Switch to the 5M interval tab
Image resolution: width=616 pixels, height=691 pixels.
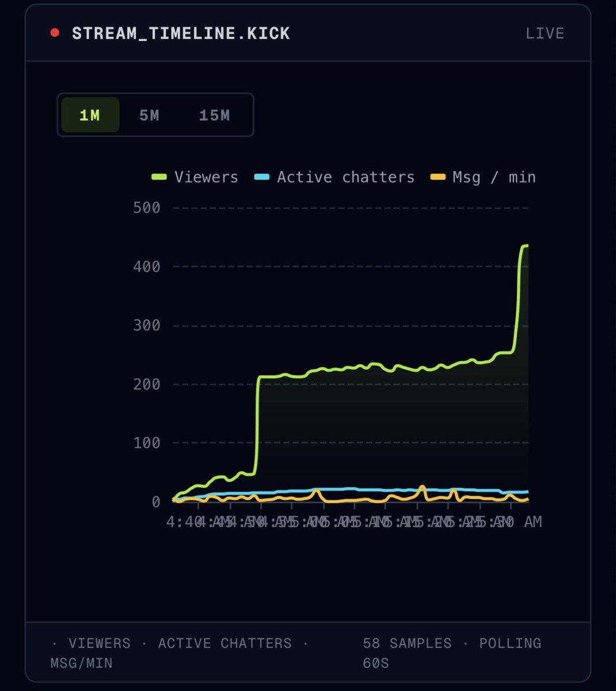pyautogui.click(x=149, y=115)
